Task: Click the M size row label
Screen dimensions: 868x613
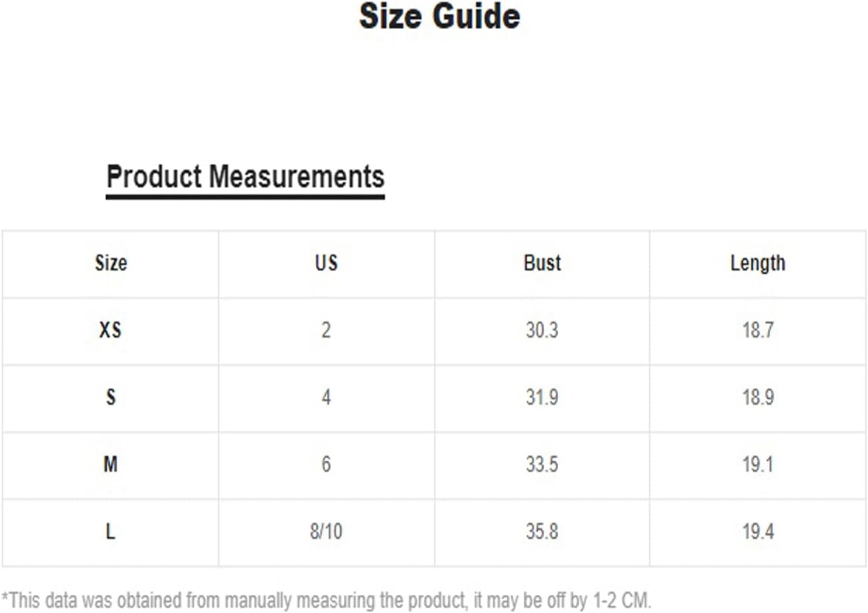Action: coord(111,464)
